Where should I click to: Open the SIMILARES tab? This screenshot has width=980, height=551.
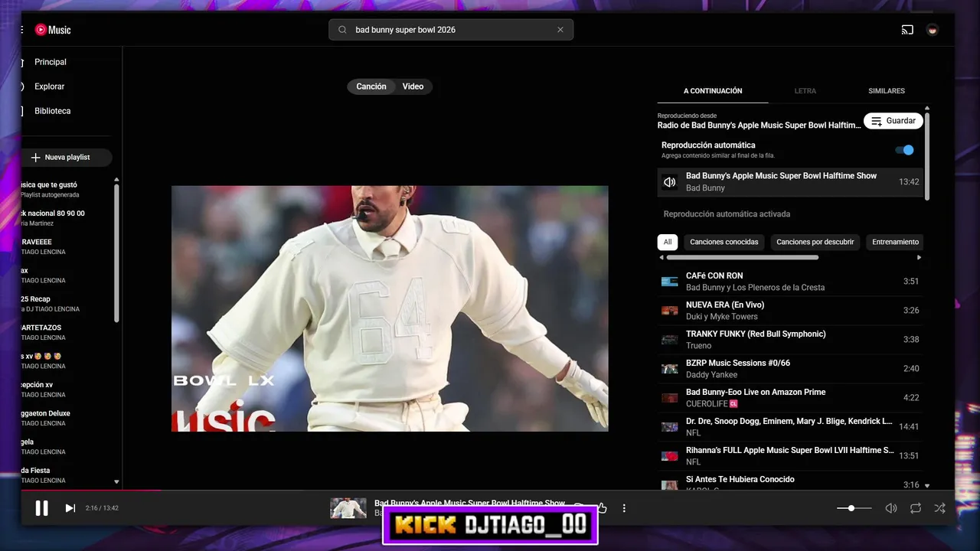click(887, 91)
